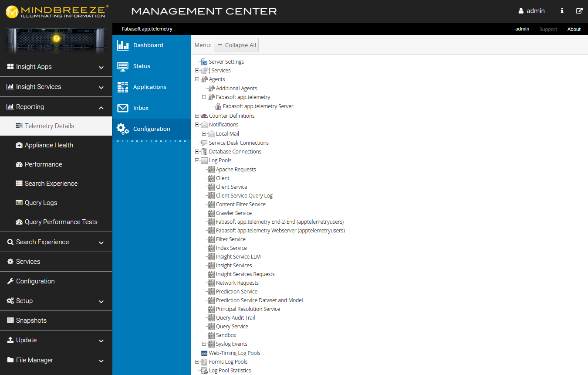The height and width of the screenshot is (375, 588).
Task: Select Prediction Service Dataset and Model
Action: pyautogui.click(x=260, y=300)
